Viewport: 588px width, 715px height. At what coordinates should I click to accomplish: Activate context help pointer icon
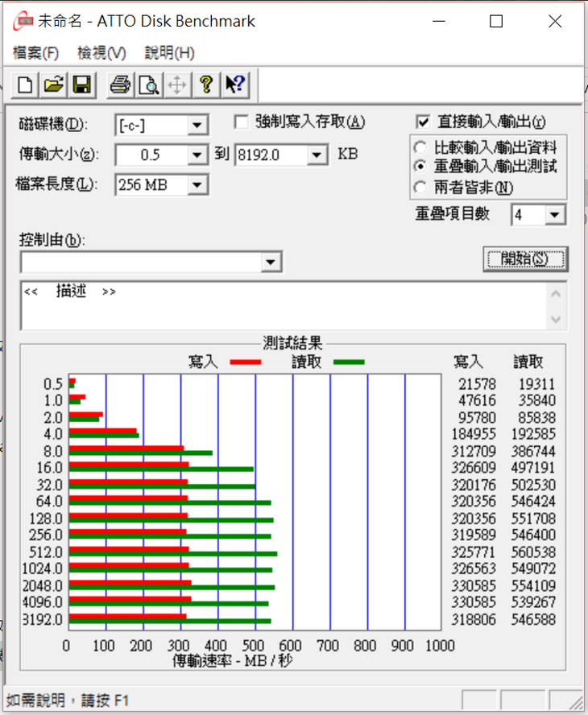pyautogui.click(x=235, y=85)
